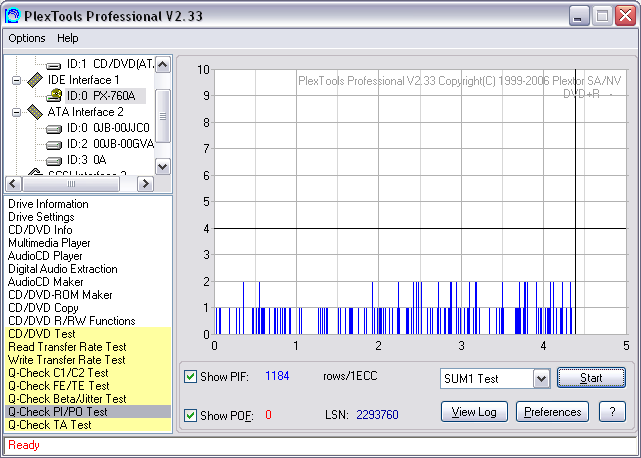Click the POF value 0

[268, 415]
